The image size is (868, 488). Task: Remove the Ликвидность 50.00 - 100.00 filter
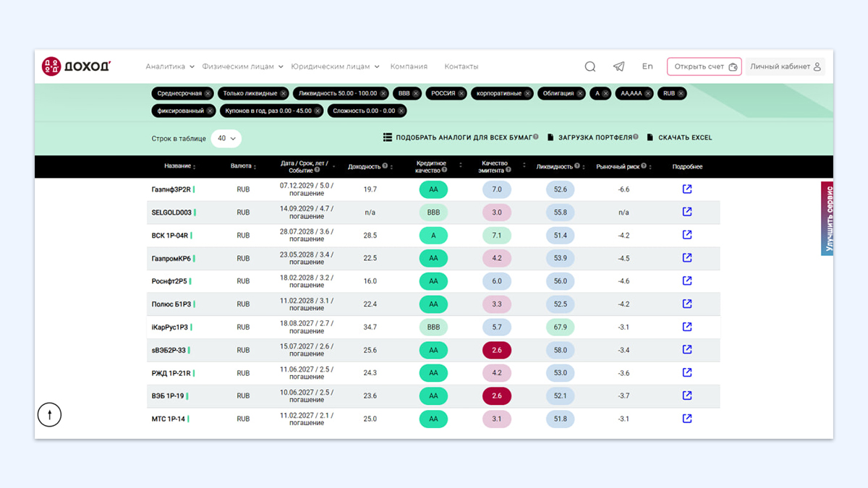point(383,93)
